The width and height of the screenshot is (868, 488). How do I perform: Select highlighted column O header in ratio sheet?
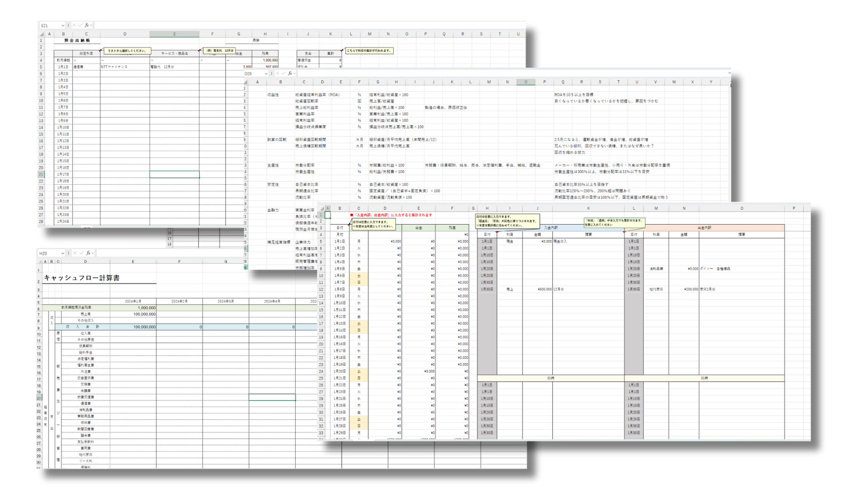(525, 82)
